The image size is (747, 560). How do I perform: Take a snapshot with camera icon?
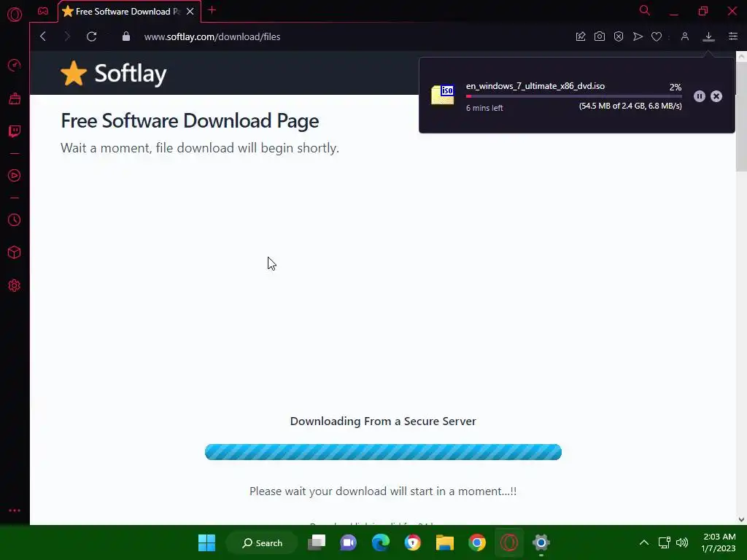600,36
